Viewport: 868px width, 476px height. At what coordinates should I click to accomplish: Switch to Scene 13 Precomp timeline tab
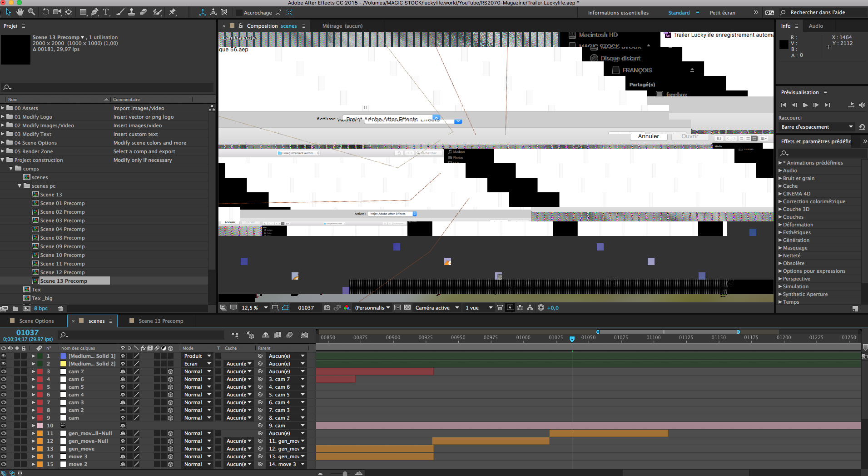pos(161,321)
